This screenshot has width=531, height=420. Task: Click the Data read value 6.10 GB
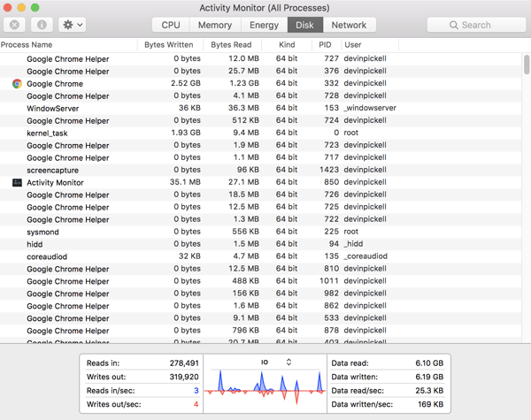point(429,363)
